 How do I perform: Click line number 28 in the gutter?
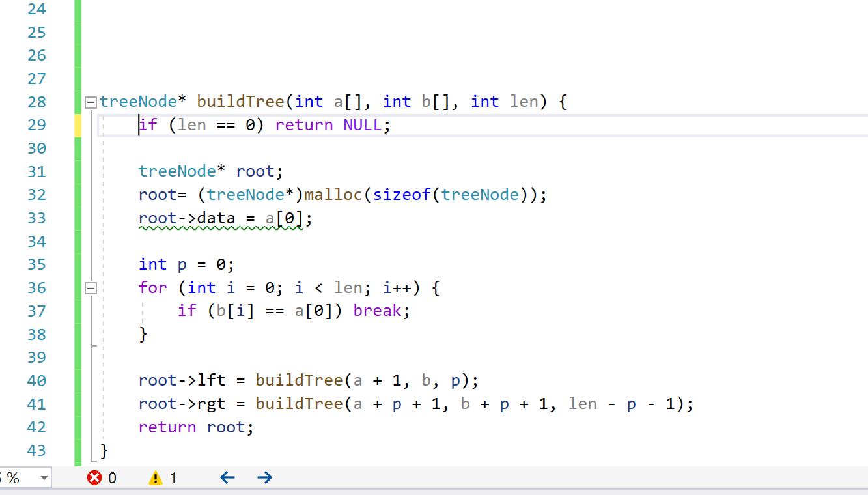[37, 102]
